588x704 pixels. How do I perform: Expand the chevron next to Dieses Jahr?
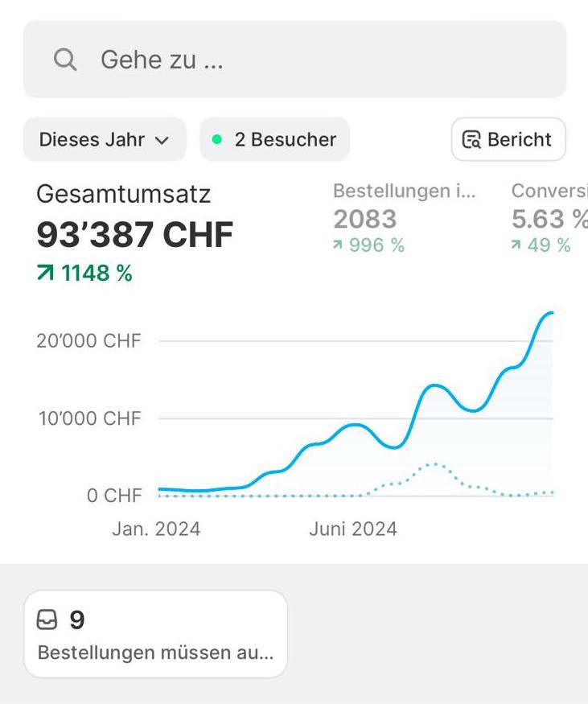[162, 140]
